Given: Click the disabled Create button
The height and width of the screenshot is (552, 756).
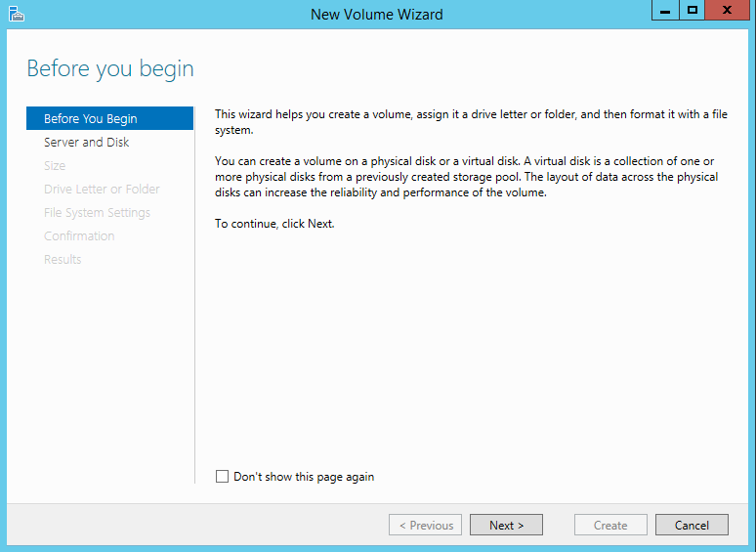Looking at the screenshot, I should pyautogui.click(x=610, y=525).
